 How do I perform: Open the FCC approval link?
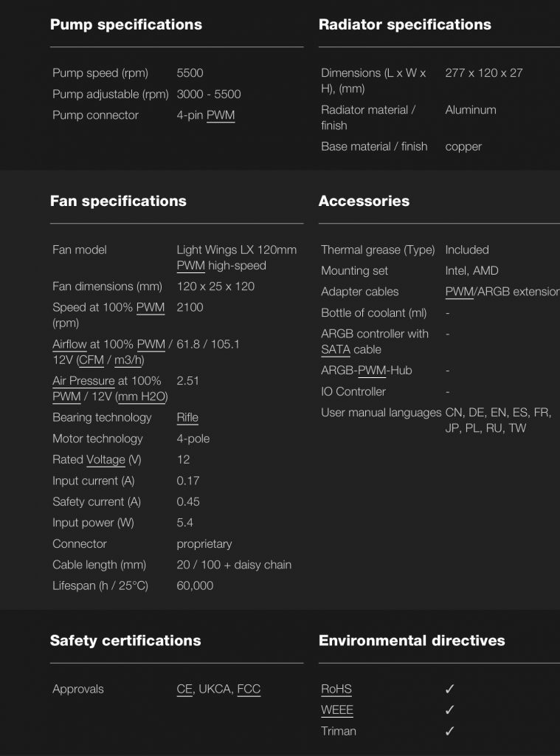[x=249, y=690]
